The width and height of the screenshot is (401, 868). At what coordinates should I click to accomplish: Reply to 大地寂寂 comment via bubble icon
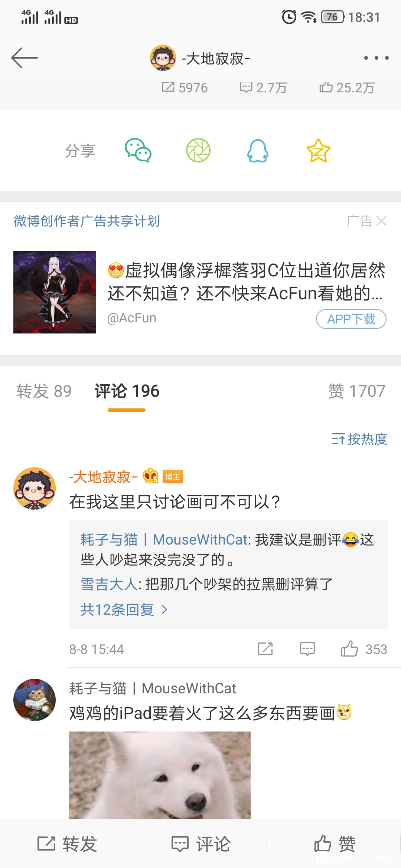tap(307, 649)
